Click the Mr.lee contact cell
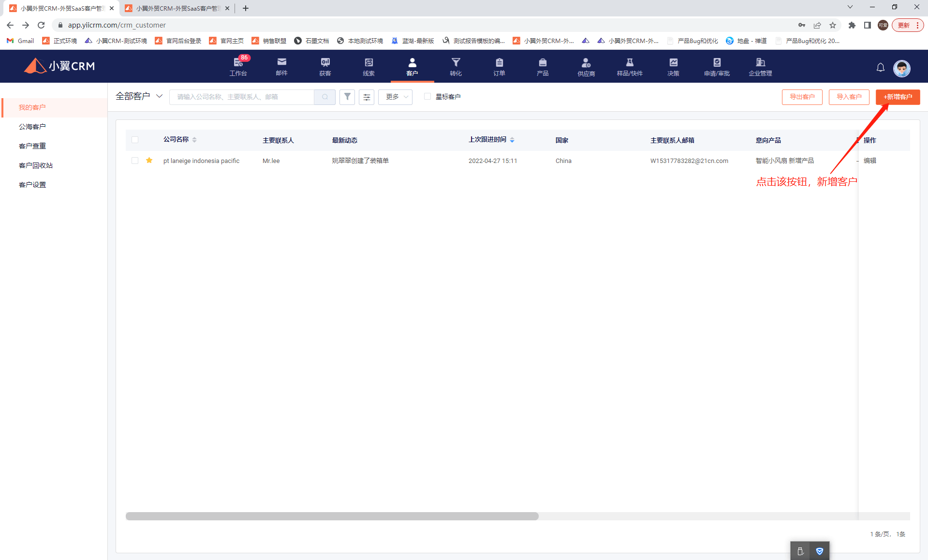928x560 pixels. 271,161
